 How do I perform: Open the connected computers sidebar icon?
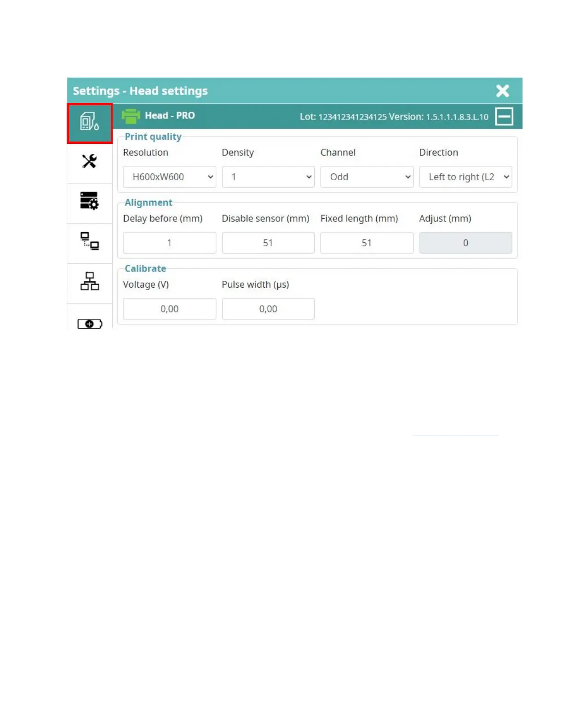pyautogui.click(x=90, y=241)
